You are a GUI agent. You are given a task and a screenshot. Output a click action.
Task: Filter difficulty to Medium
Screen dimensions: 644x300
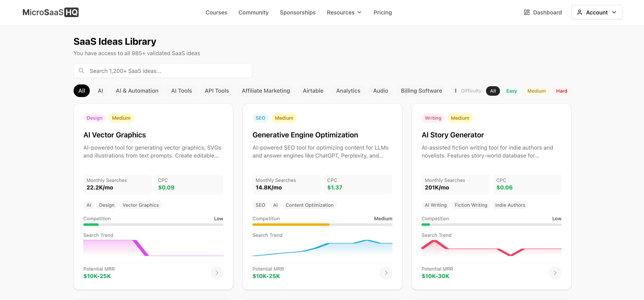pos(536,91)
